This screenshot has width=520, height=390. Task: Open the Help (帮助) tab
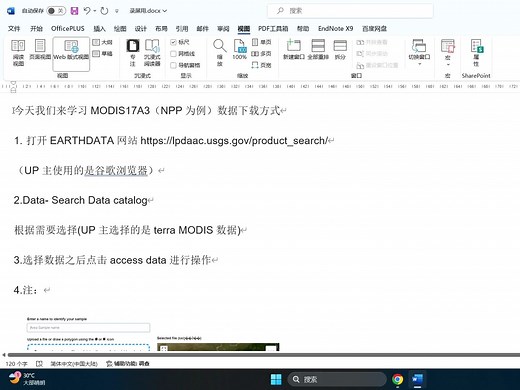(303, 29)
